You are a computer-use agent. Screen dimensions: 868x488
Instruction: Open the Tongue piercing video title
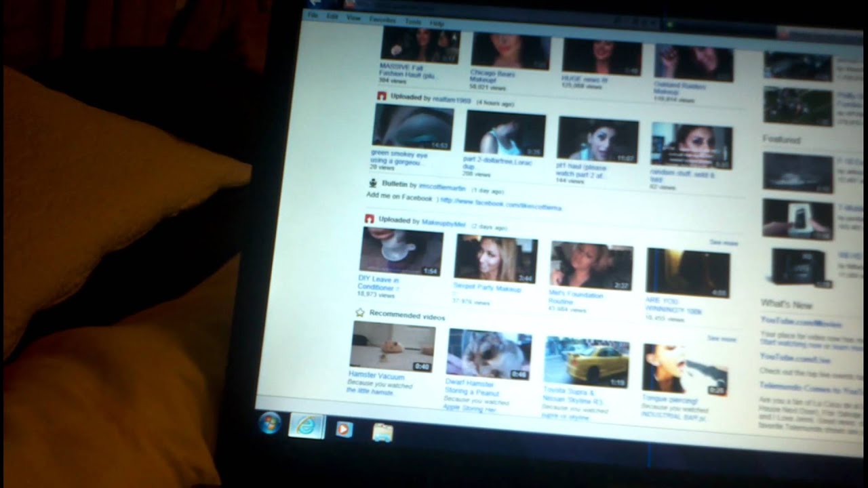pyautogui.click(x=669, y=400)
